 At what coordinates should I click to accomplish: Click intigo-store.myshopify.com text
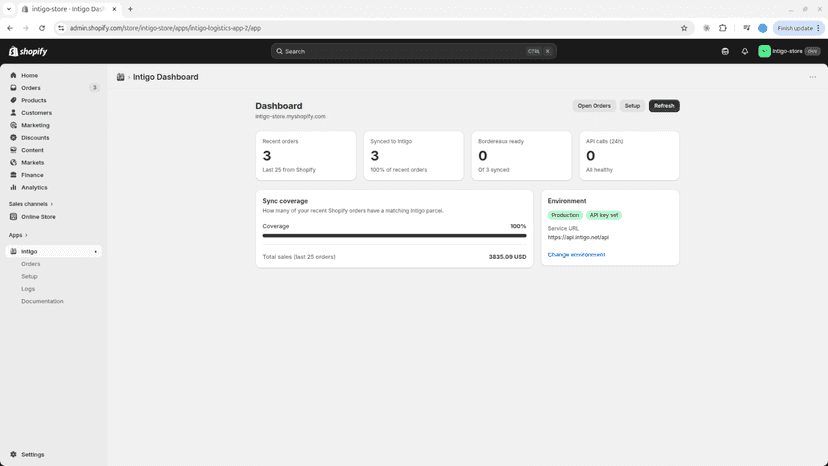point(290,116)
